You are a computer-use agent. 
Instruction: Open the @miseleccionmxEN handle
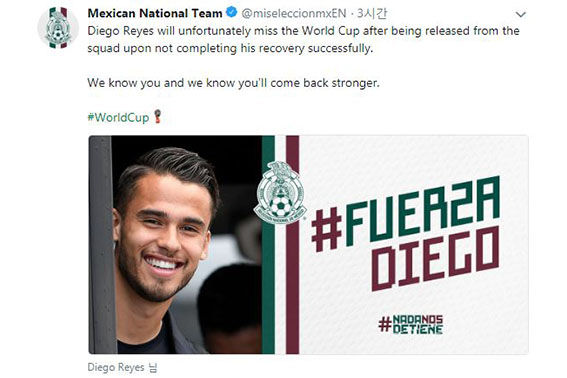click(294, 13)
